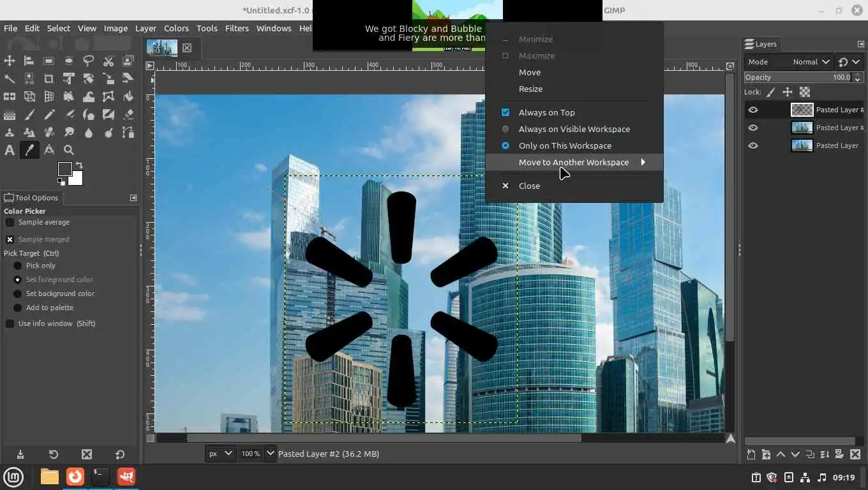The image size is (868, 490).
Task: Pick the Smudge tool
Action: tap(69, 133)
